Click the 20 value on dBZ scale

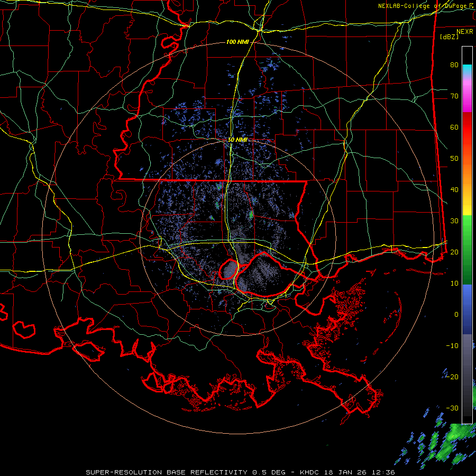coord(454,252)
